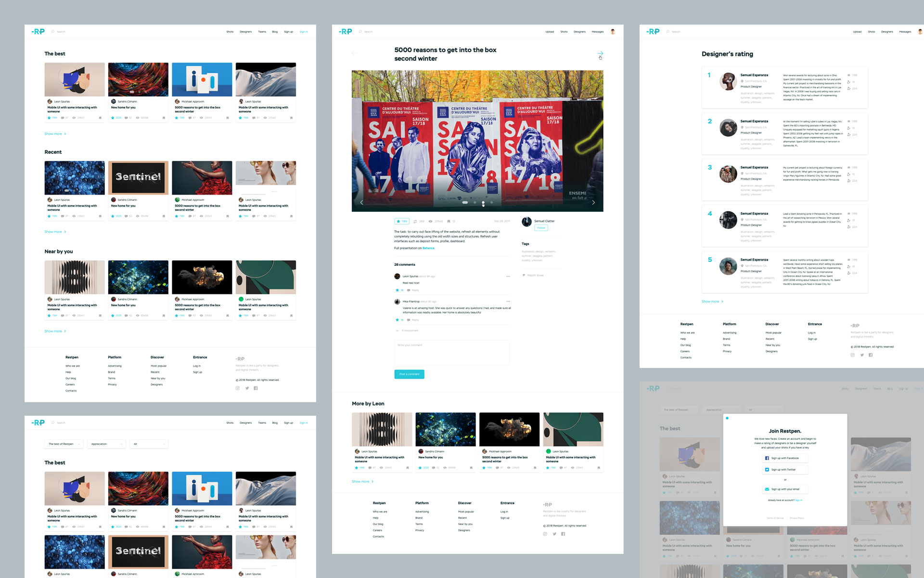Click the repost icon with count 269
The width and height of the screenshot is (924, 578).
coord(415,221)
